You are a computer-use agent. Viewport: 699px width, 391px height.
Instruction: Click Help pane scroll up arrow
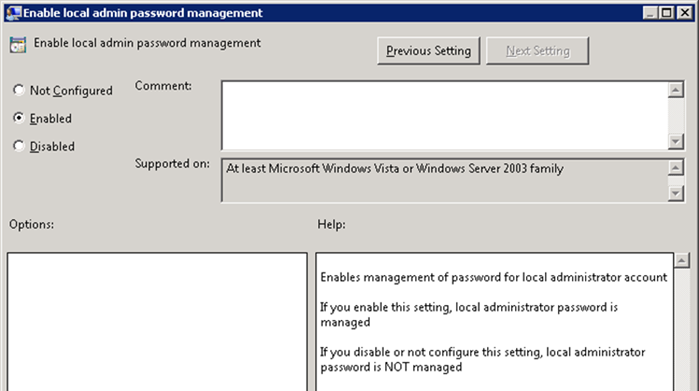682,260
